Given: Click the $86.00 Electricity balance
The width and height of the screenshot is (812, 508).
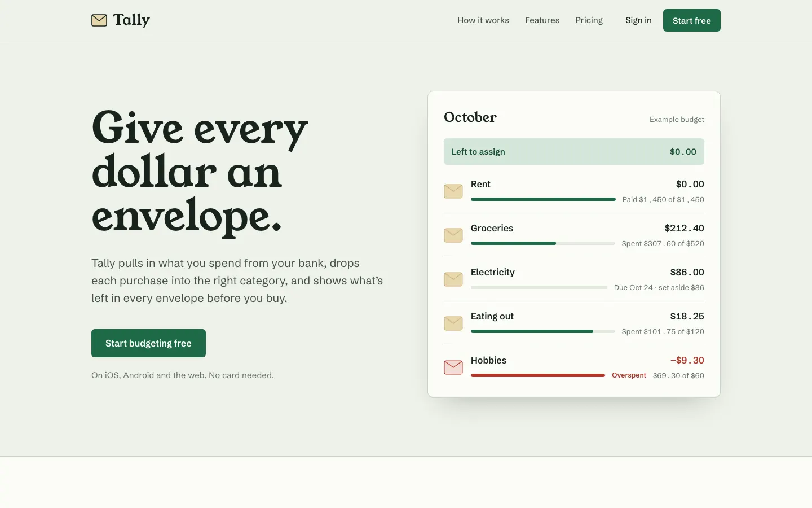Looking at the screenshot, I should click(x=687, y=273).
